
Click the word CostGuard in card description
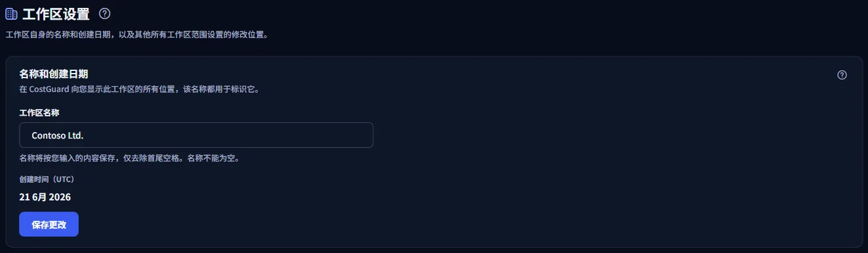tap(49, 89)
